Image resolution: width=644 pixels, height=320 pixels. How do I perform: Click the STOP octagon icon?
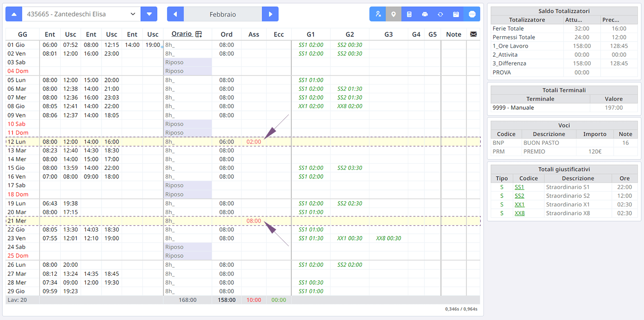tap(472, 14)
